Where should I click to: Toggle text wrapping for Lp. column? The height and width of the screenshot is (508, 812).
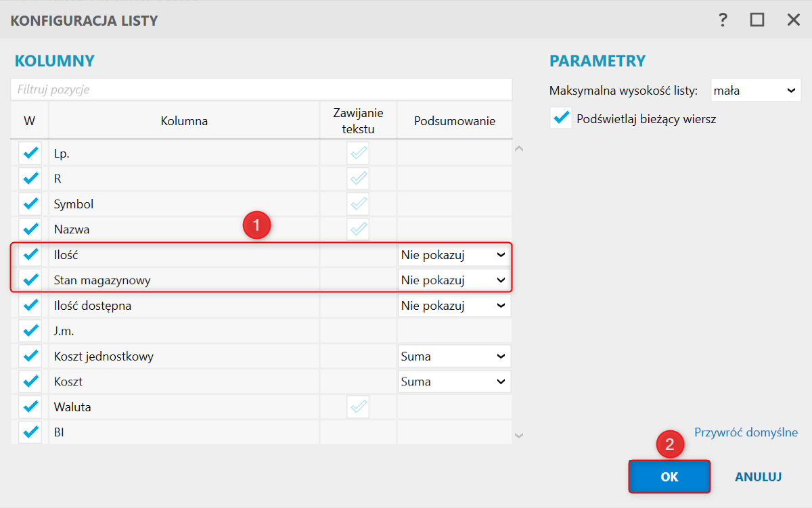(x=358, y=154)
